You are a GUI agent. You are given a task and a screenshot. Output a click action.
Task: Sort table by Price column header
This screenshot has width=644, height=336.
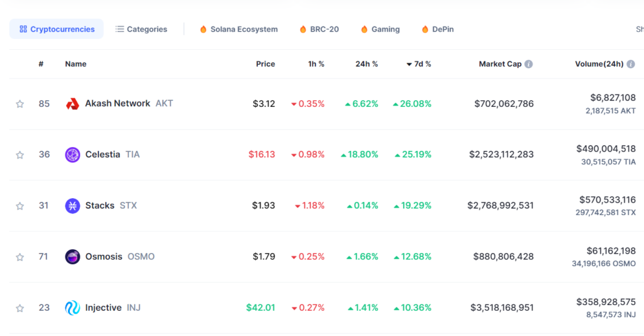(265, 64)
